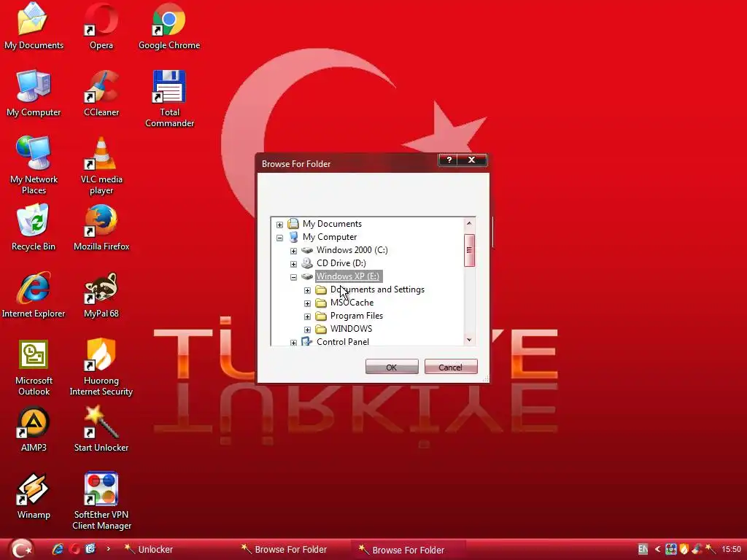Viewport: 747px width, 560px height.
Task: Select Control Panel in the tree
Action: coord(343,341)
